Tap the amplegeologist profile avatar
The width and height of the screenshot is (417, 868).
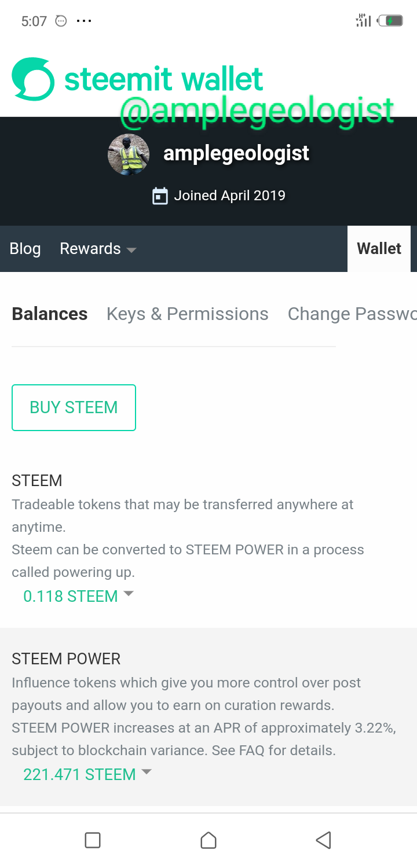(x=129, y=155)
